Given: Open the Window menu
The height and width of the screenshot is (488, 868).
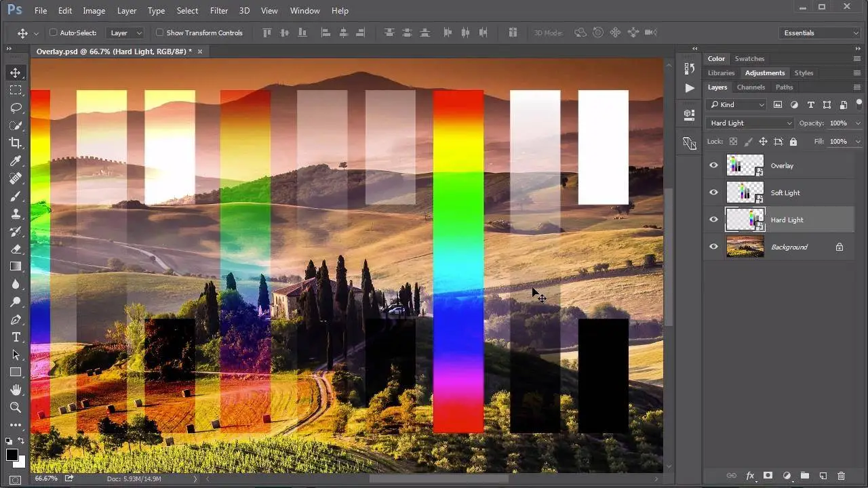Looking at the screenshot, I should [x=304, y=11].
